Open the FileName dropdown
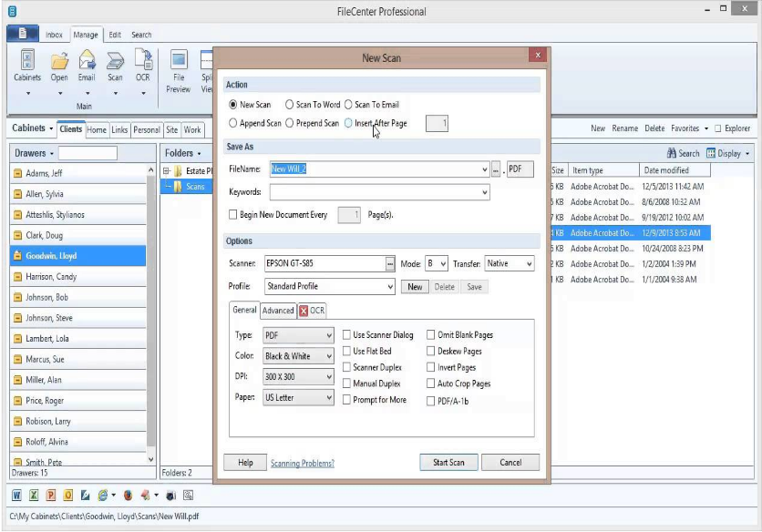The height and width of the screenshot is (532, 762). (484, 169)
